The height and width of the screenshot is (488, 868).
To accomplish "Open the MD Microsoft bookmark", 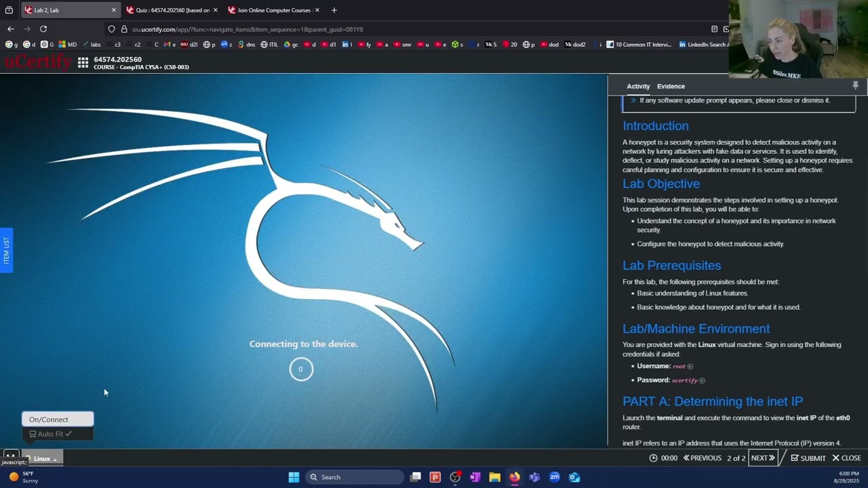I will 68,45.
